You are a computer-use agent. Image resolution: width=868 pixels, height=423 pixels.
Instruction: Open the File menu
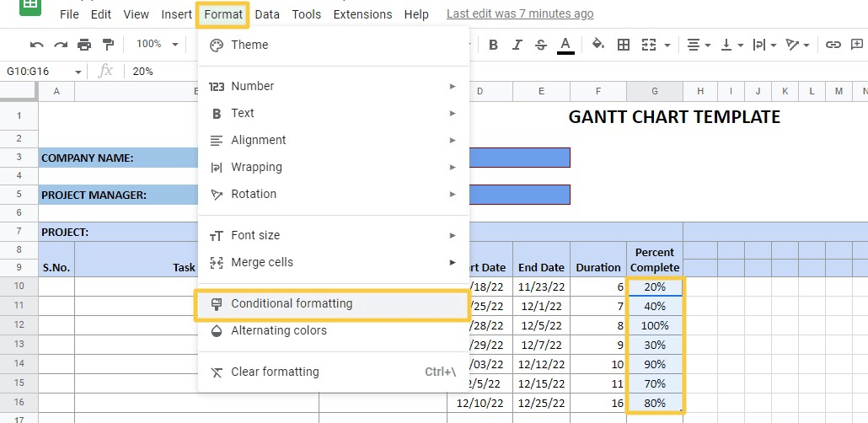tap(69, 14)
